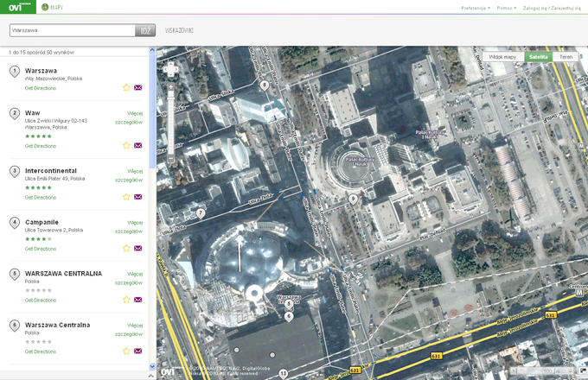Click map marker 7 on Ulica Złota
The width and height of the screenshot is (588, 380).
(x=201, y=214)
